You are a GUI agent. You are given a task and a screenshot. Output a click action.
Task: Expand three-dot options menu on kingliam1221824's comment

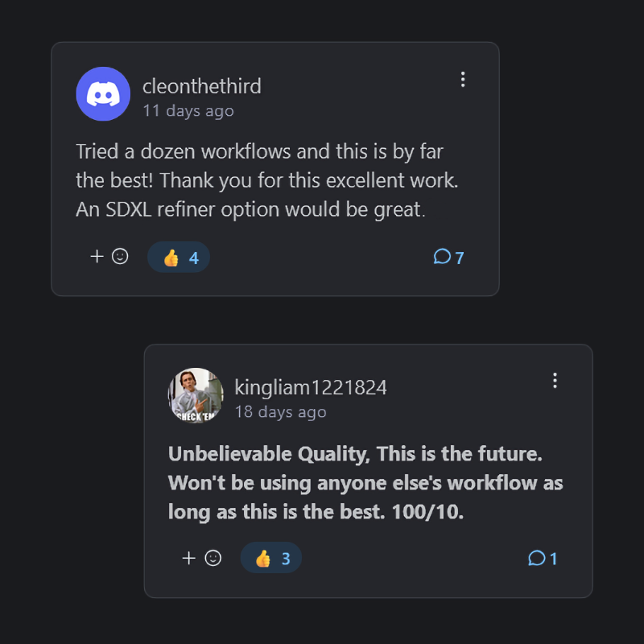click(555, 381)
